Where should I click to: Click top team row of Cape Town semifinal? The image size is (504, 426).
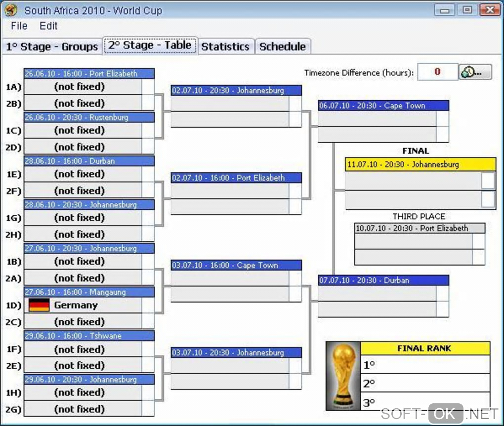pyautogui.click(x=378, y=118)
